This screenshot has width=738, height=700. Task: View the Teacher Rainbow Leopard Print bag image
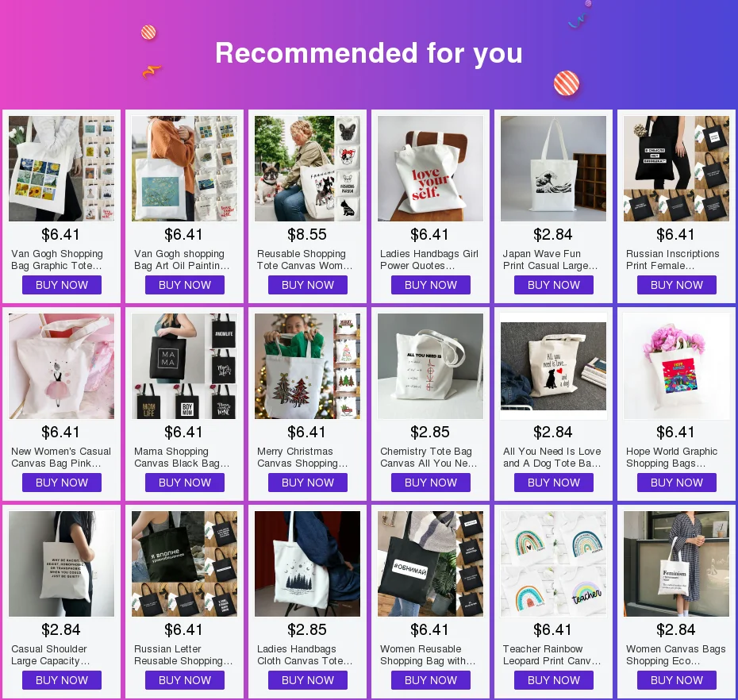pyautogui.click(x=553, y=564)
